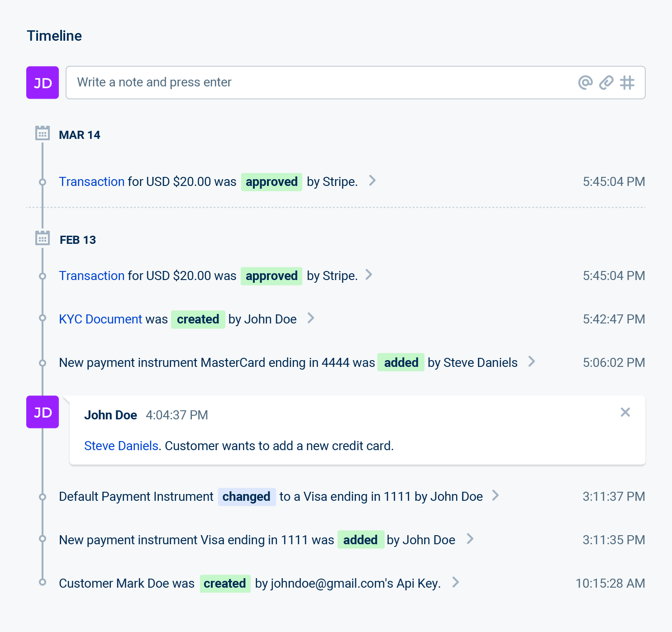Click the MAR 14 calendar icon

(43, 133)
